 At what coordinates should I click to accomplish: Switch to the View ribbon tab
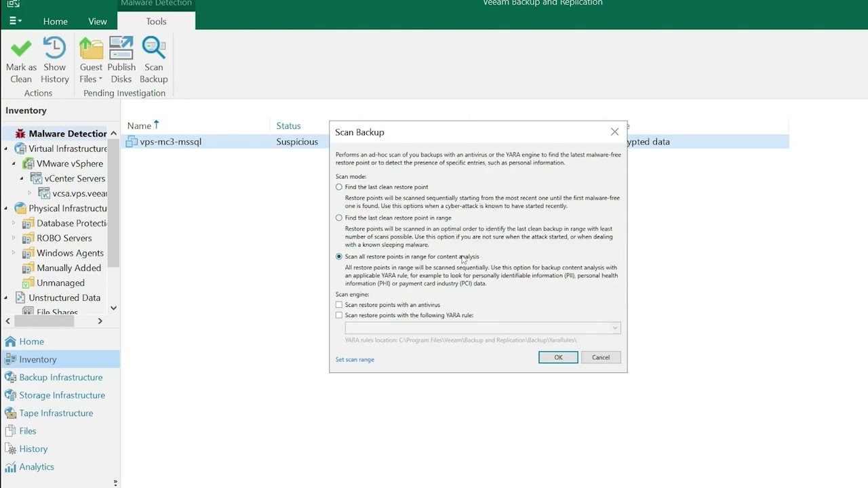click(x=98, y=21)
